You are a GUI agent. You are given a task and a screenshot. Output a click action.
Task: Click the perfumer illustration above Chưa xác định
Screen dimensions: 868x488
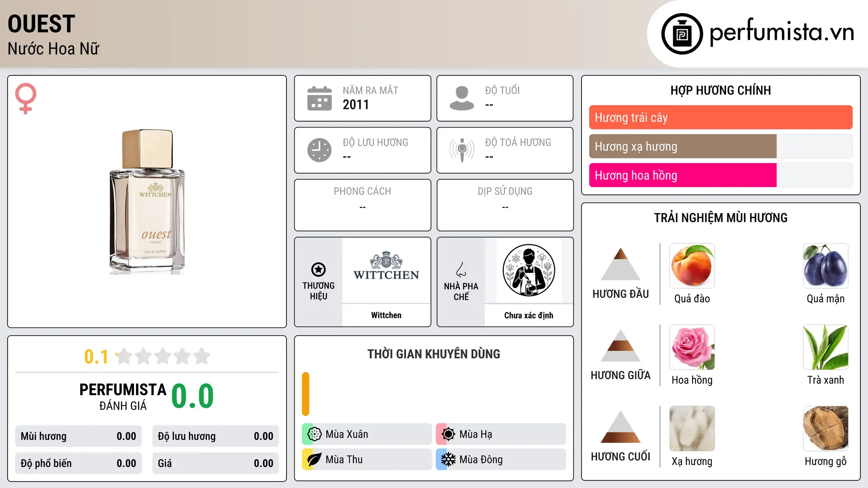(x=529, y=270)
